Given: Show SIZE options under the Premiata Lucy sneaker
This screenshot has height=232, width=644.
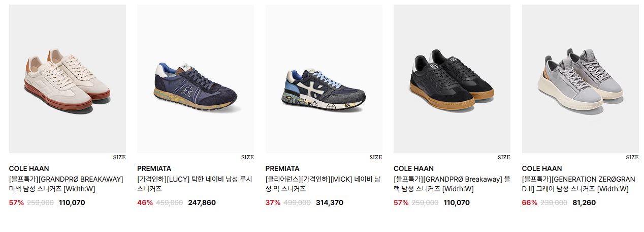Looking at the screenshot, I should [x=247, y=157].
